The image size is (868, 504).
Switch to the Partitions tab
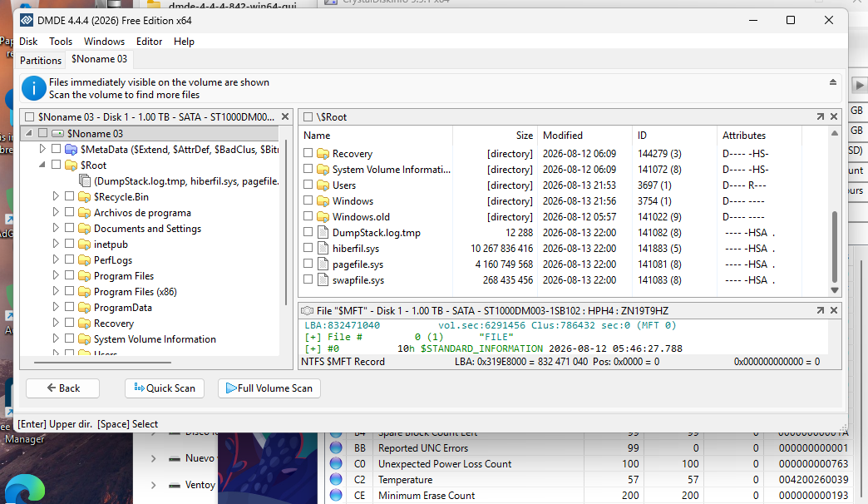pos(41,61)
